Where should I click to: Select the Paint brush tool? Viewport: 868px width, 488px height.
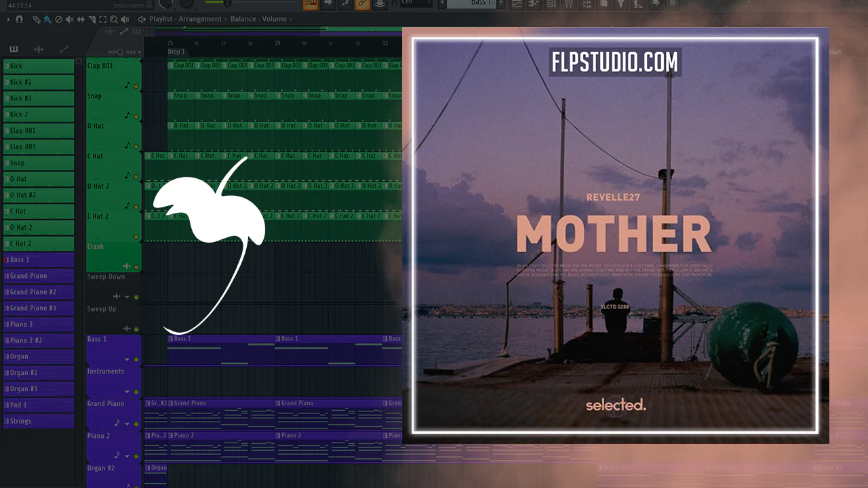point(47,19)
